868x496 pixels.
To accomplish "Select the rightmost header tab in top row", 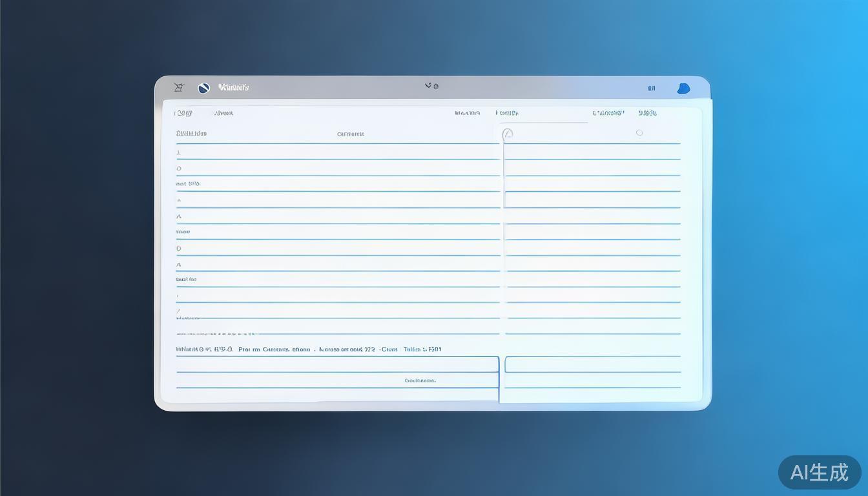I will [x=647, y=113].
